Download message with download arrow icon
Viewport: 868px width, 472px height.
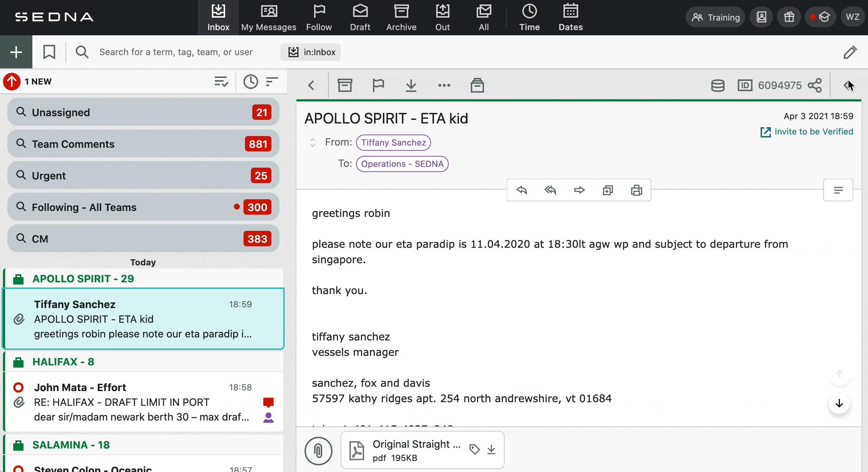point(411,85)
